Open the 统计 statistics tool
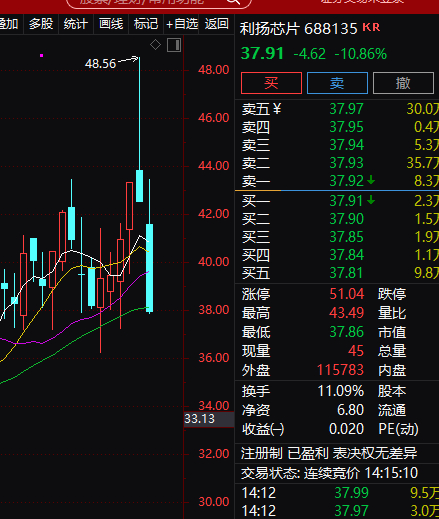 click(76, 24)
